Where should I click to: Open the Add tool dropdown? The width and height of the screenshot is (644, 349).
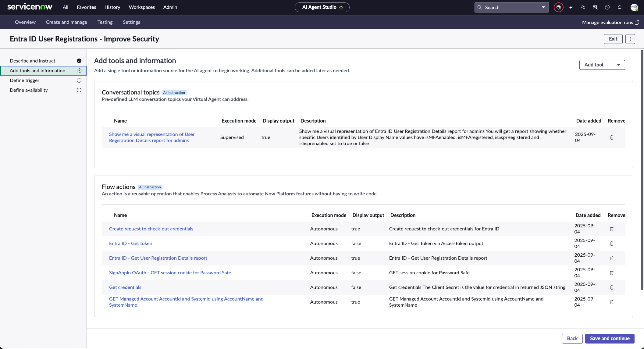pos(602,65)
